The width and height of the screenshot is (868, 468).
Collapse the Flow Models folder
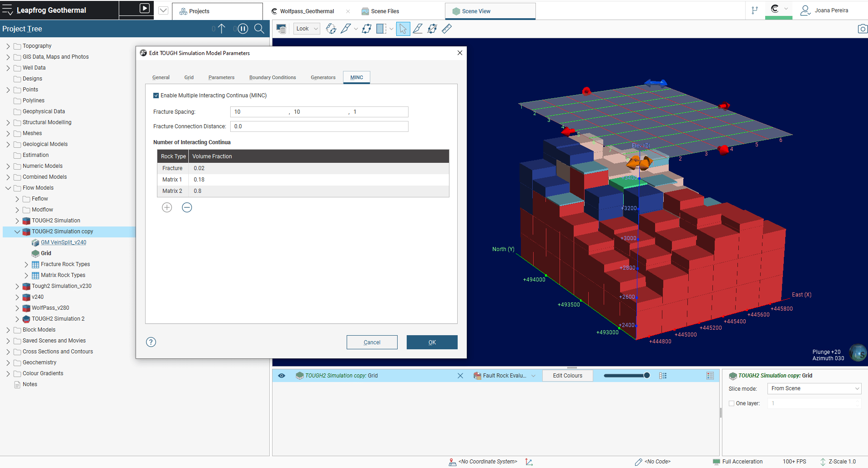[x=8, y=188]
